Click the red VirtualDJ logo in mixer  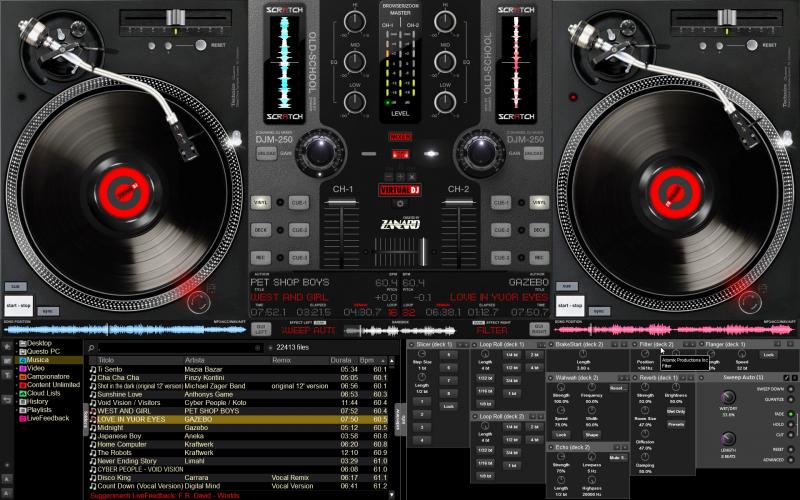pyautogui.click(x=399, y=190)
